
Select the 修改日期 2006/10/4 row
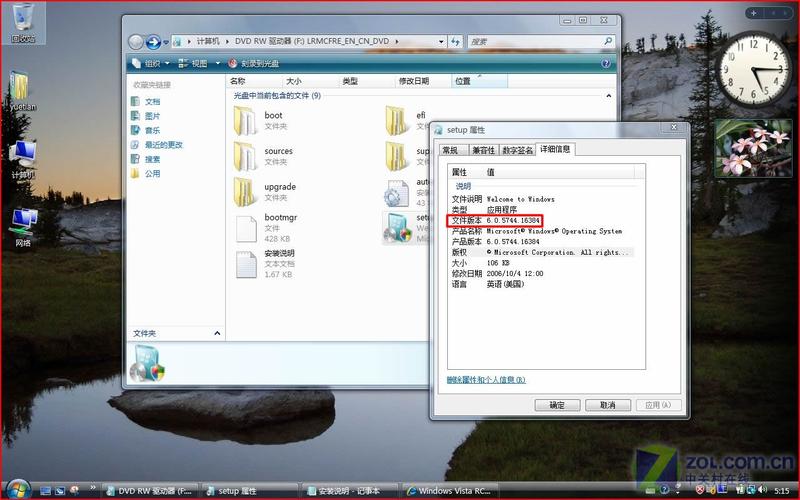click(497, 273)
